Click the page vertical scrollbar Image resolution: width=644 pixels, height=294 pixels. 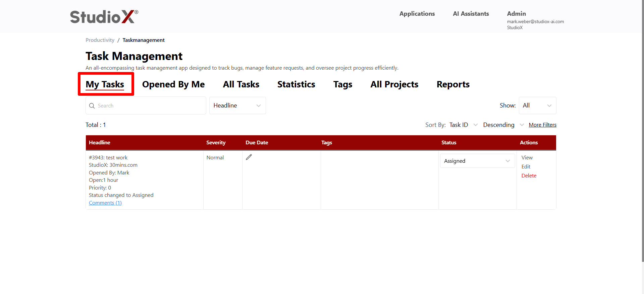click(x=642, y=131)
